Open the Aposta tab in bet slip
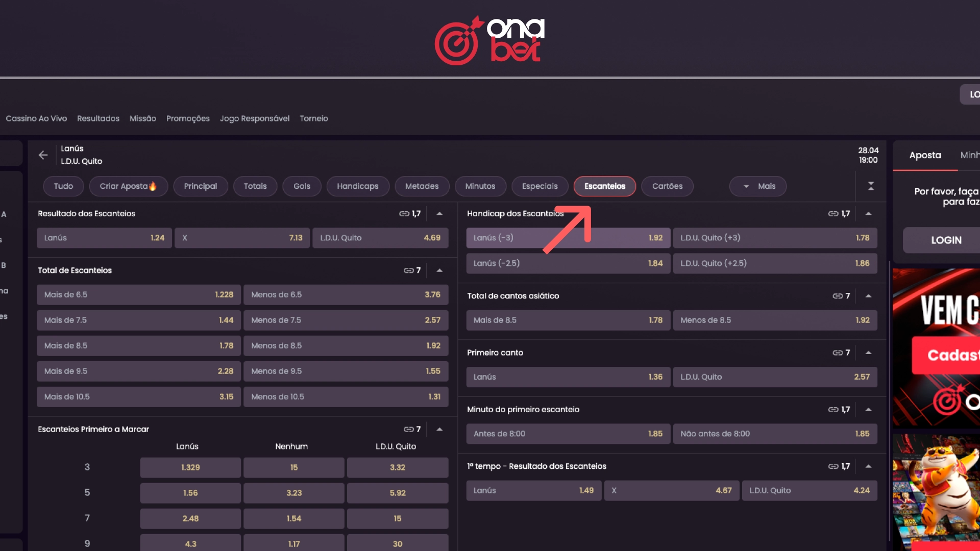This screenshot has height=551, width=980. tap(925, 155)
